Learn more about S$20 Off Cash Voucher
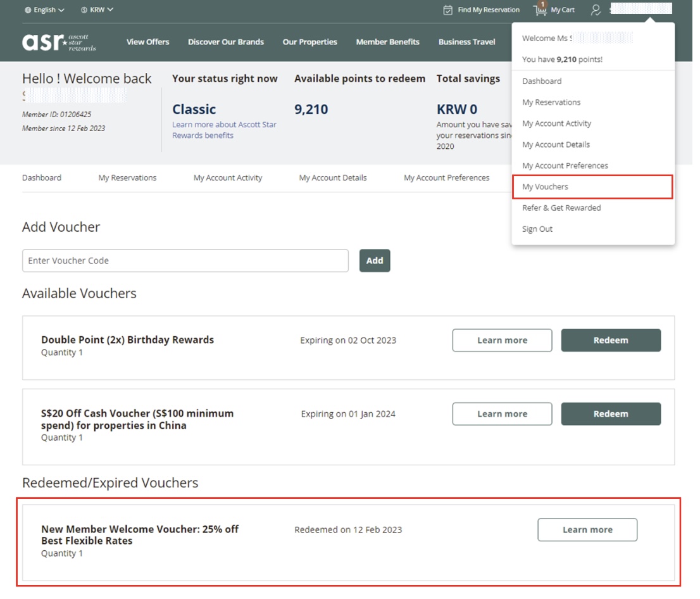The image size is (700, 599). pos(502,414)
